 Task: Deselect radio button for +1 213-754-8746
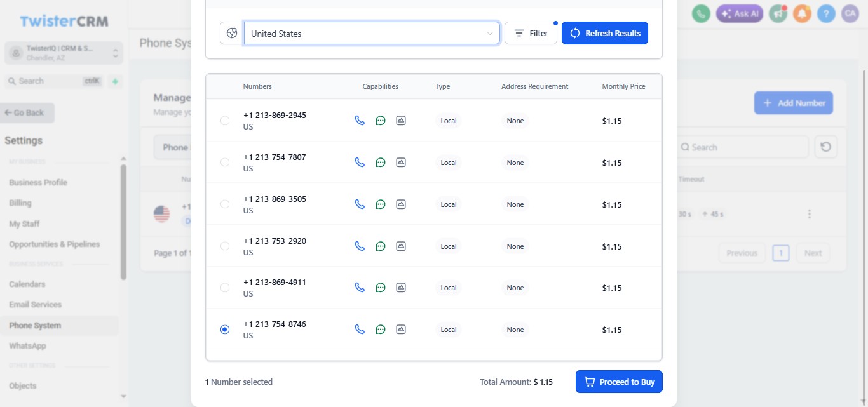click(x=225, y=330)
